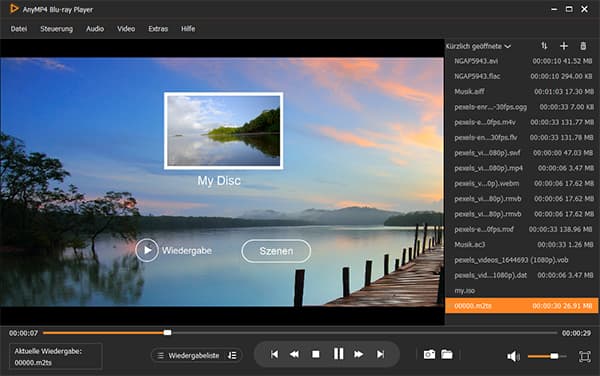
Task: Pause the video playback
Action: [x=338, y=354]
